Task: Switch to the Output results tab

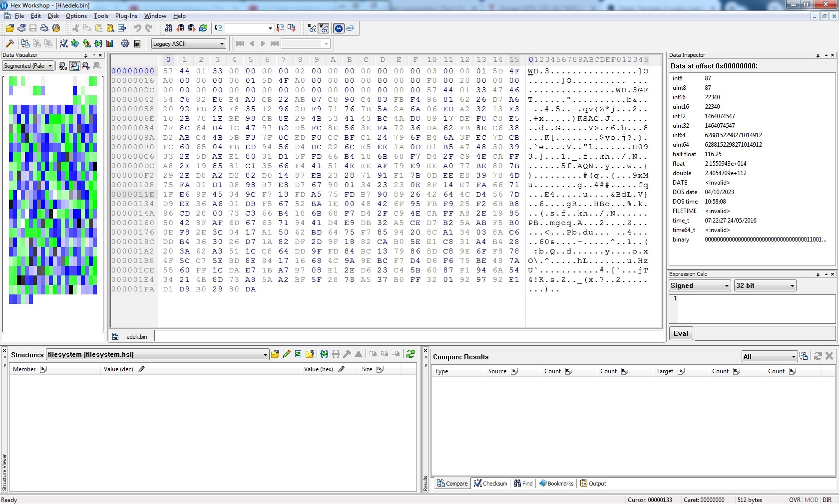Action: pos(593,484)
